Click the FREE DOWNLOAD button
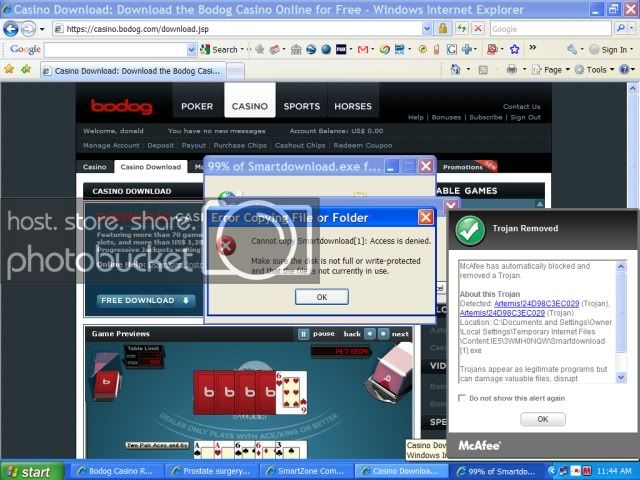Viewport: 640px width, 480px height. (146, 300)
